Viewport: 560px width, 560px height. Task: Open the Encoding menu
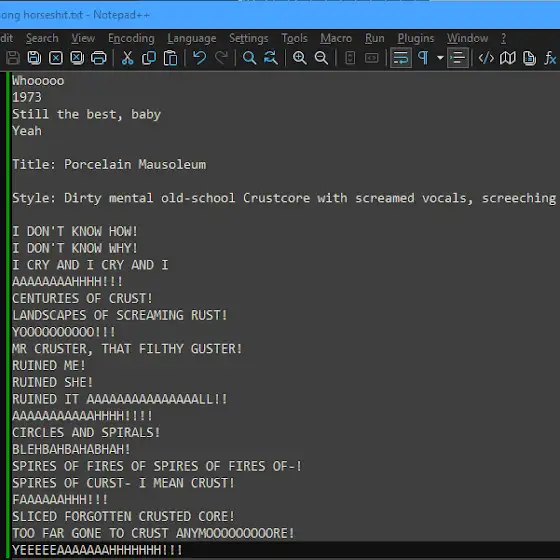131,38
